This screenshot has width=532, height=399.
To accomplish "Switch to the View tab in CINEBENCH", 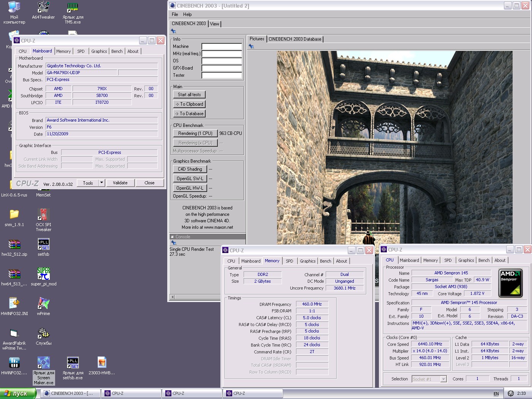I will click(x=215, y=24).
